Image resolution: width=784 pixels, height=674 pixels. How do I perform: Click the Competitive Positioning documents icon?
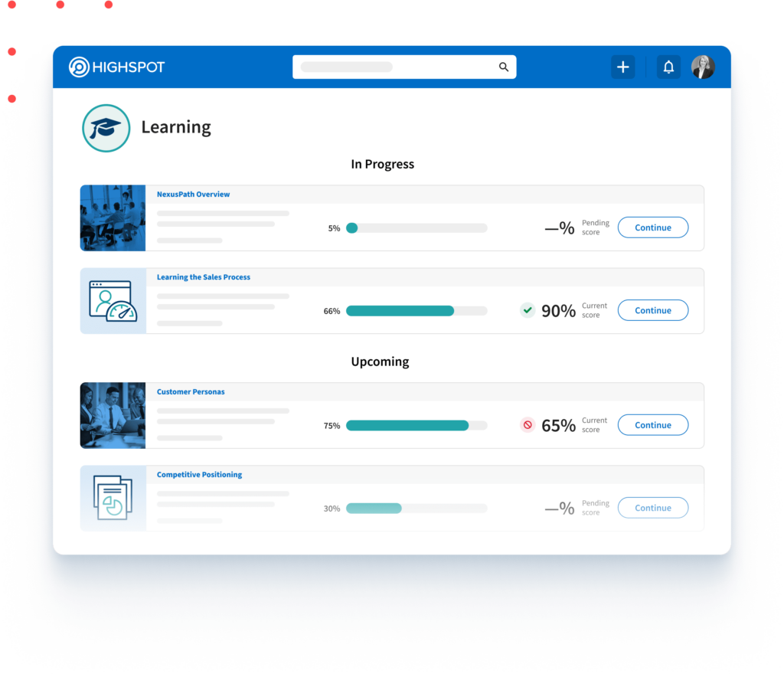click(113, 498)
